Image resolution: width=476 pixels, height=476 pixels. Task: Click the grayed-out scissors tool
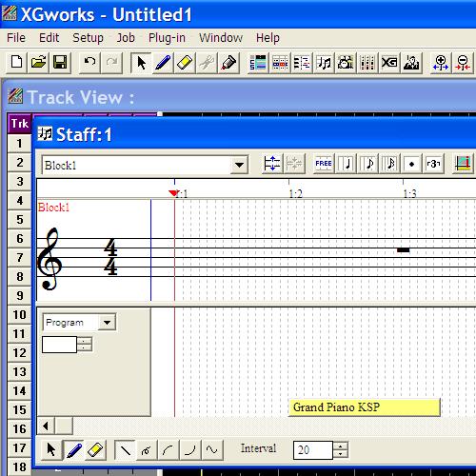[207, 63]
